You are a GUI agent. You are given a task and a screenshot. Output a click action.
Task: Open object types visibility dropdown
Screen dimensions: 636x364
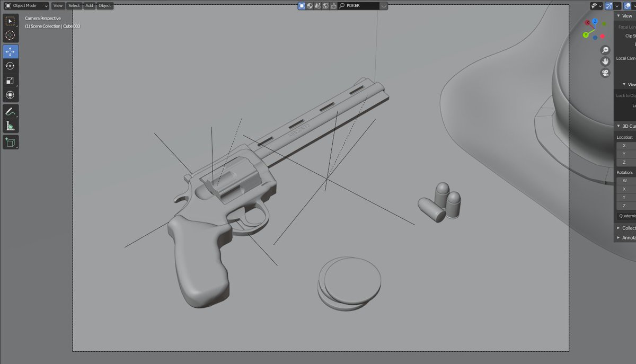pos(596,6)
